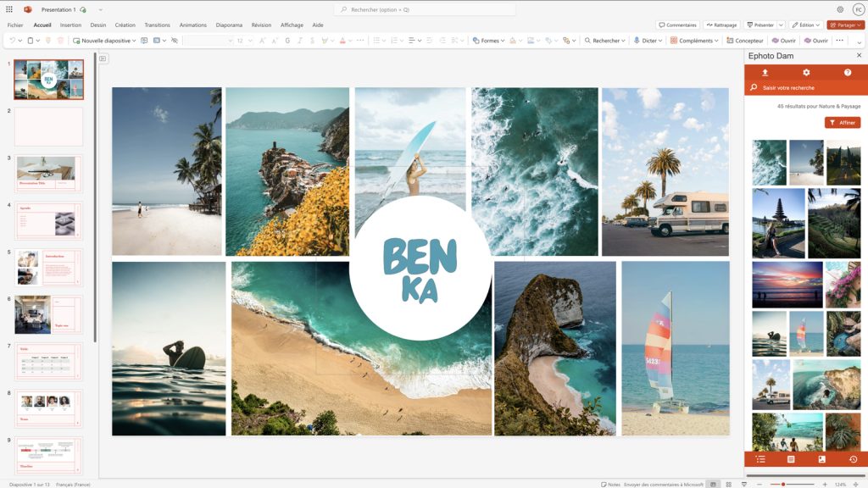Click the Rattrapage button
The image size is (868, 488).
click(x=722, y=25)
